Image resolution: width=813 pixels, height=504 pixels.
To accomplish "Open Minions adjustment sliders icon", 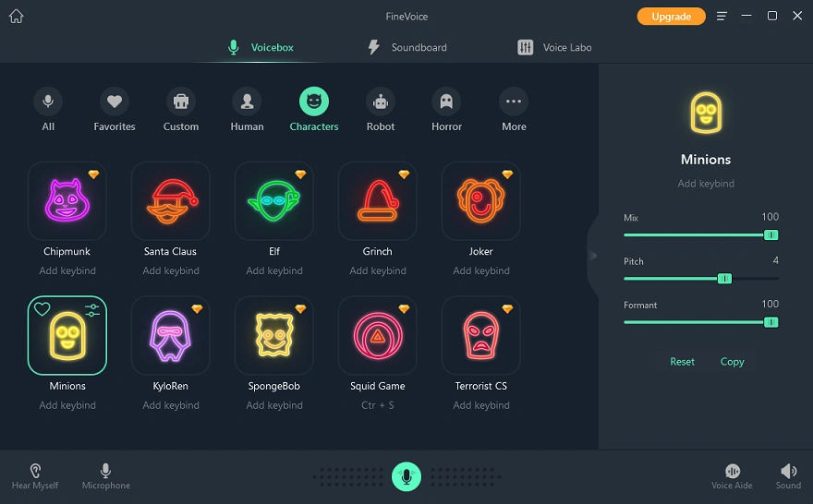I will (92, 310).
